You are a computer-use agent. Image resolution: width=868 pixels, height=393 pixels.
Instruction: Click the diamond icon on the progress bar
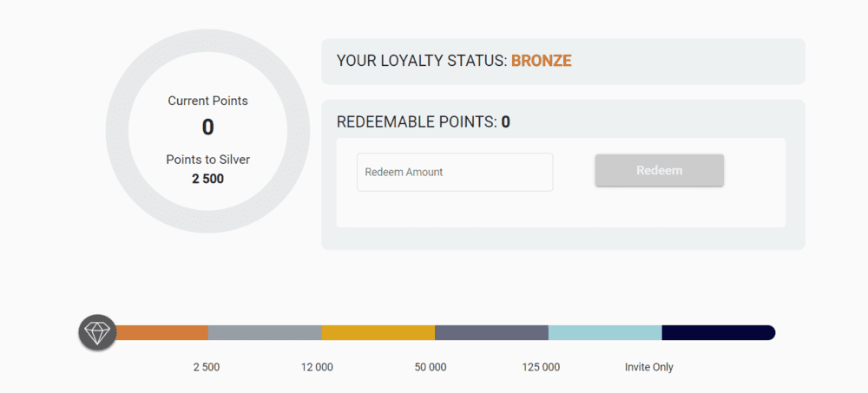(97, 332)
